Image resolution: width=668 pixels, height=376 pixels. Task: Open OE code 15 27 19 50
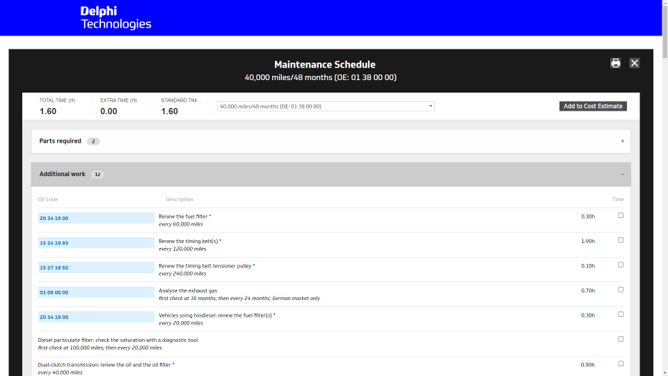pos(96,267)
